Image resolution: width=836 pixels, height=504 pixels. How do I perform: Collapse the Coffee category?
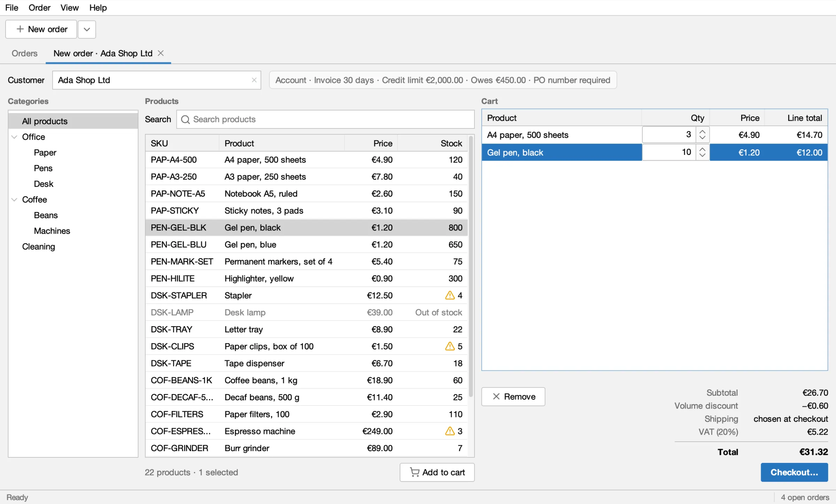pyautogui.click(x=14, y=199)
